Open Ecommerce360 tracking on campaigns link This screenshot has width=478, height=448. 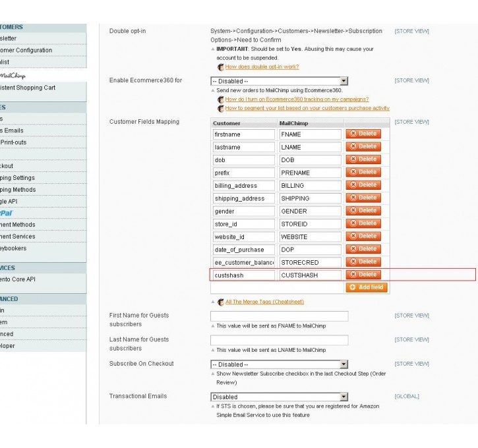point(297,99)
